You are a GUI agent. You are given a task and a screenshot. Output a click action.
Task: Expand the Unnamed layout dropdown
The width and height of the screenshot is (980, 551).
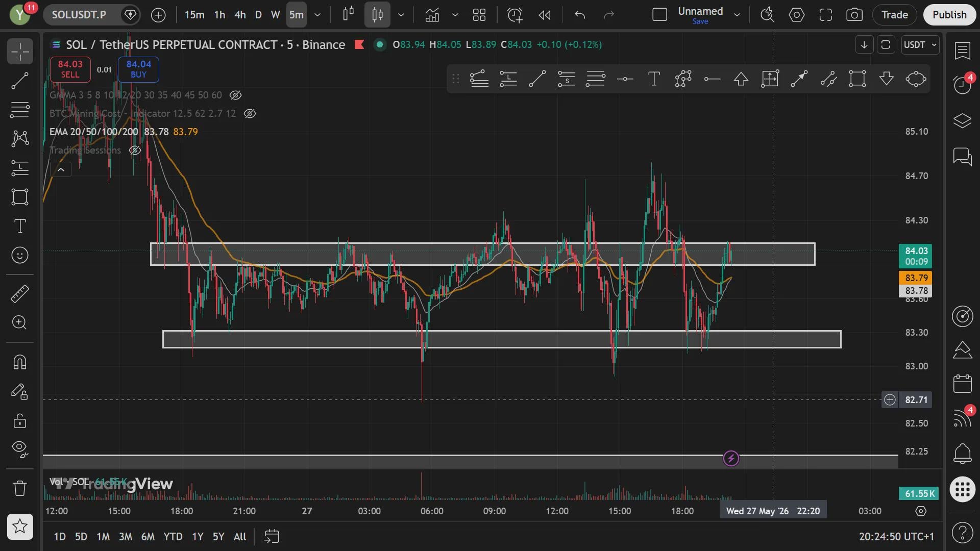click(737, 15)
